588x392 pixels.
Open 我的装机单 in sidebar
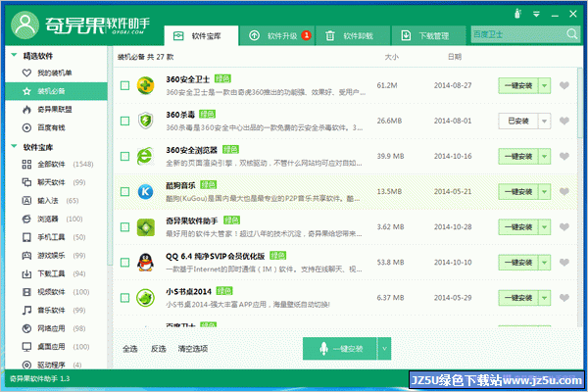(x=56, y=73)
